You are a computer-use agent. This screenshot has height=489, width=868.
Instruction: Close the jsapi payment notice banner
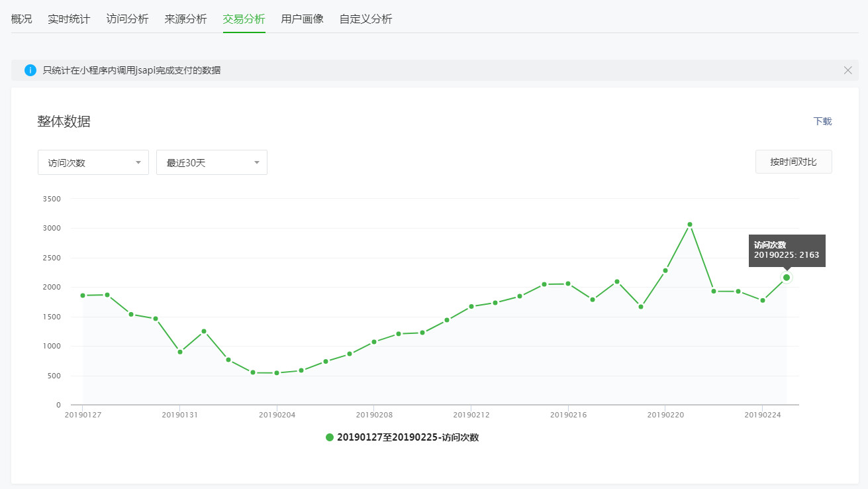(x=847, y=70)
